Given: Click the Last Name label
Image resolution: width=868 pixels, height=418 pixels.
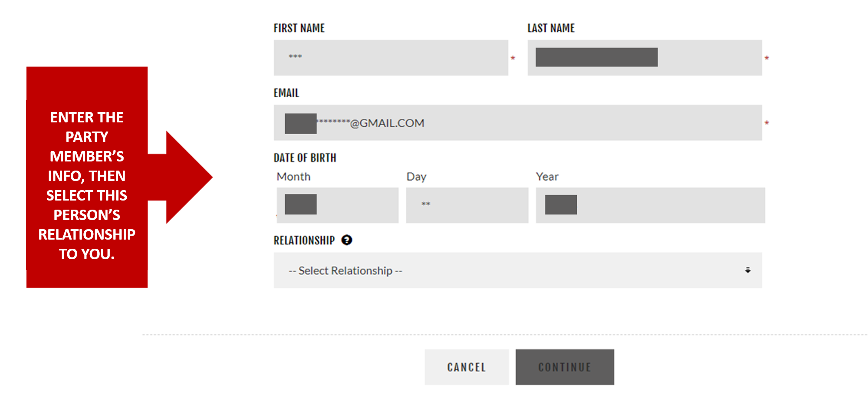Looking at the screenshot, I should pos(551,28).
